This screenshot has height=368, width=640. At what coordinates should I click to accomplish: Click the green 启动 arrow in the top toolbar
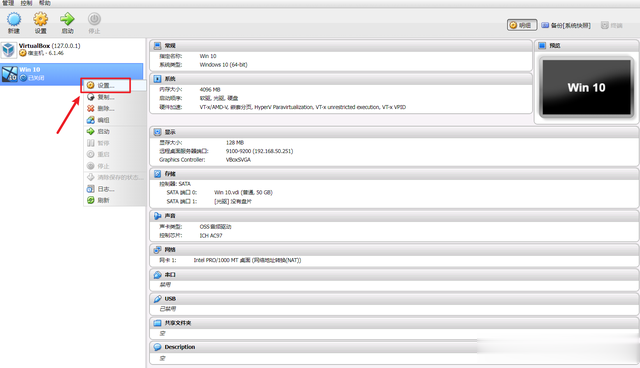click(67, 19)
